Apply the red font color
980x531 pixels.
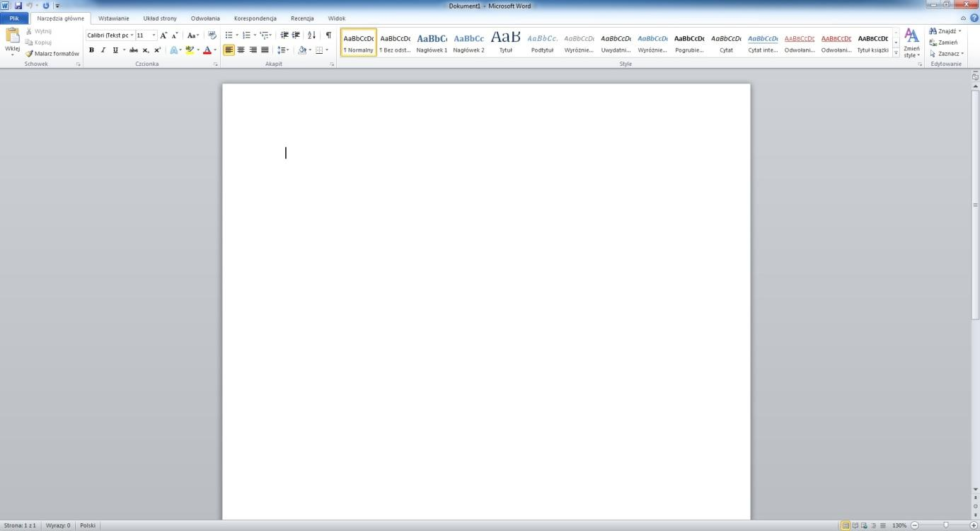207,50
